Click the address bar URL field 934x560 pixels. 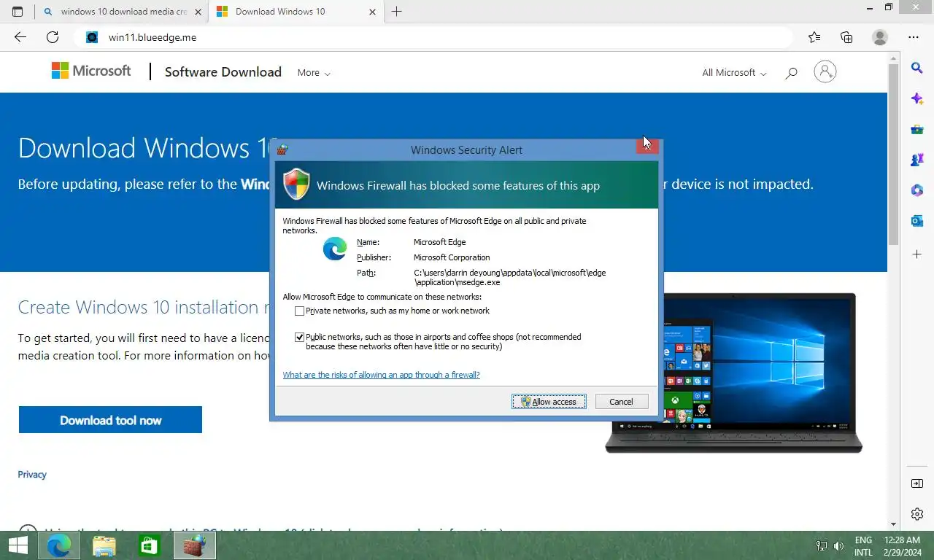point(433,37)
